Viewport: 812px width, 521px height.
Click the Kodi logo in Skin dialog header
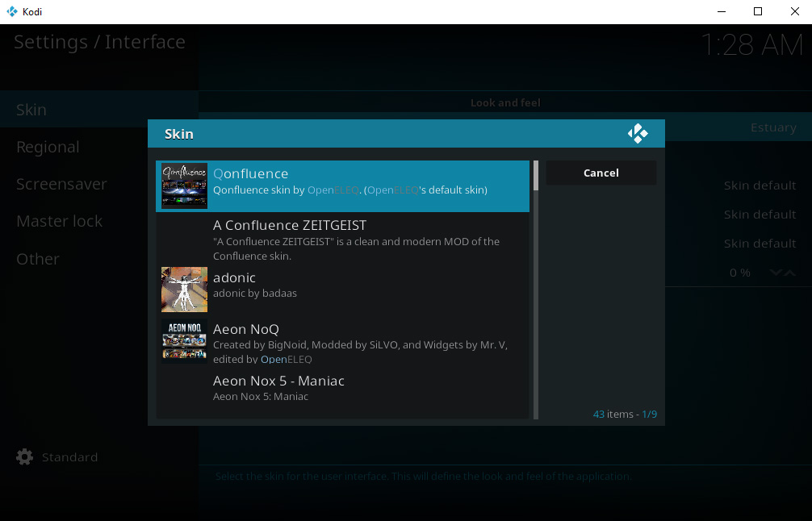coord(638,134)
